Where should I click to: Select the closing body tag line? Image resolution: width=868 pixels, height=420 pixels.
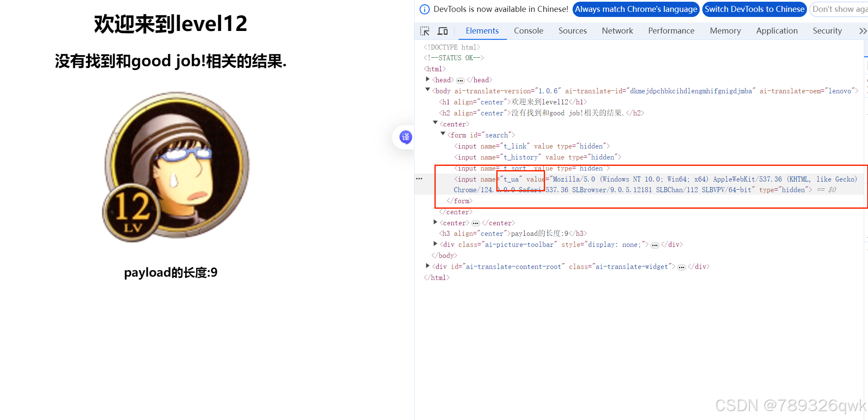point(444,256)
